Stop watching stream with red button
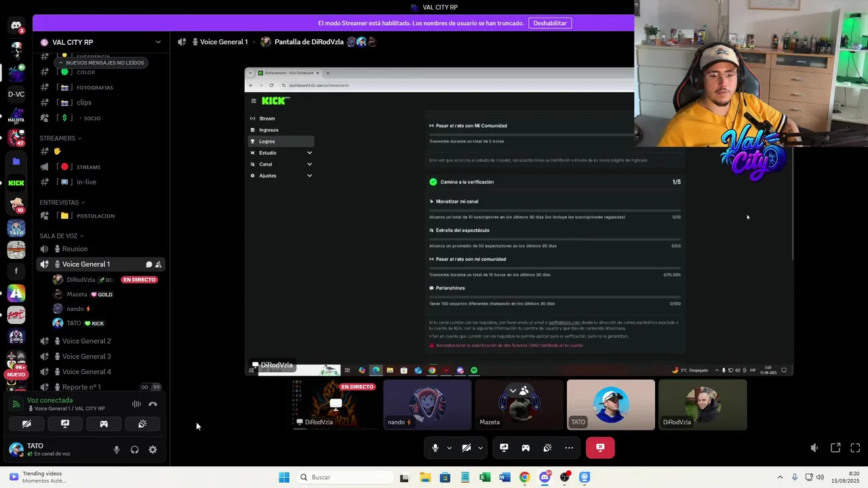Viewport: 868px width, 488px height. (600, 447)
